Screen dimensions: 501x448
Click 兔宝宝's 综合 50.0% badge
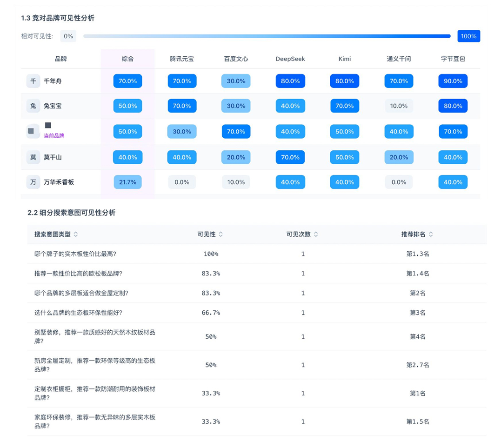coord(127,106)
